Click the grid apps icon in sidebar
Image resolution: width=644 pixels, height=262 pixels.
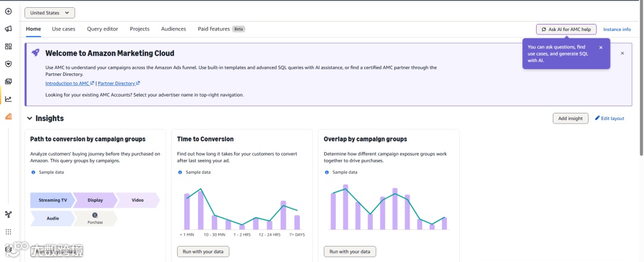(8, 232)
